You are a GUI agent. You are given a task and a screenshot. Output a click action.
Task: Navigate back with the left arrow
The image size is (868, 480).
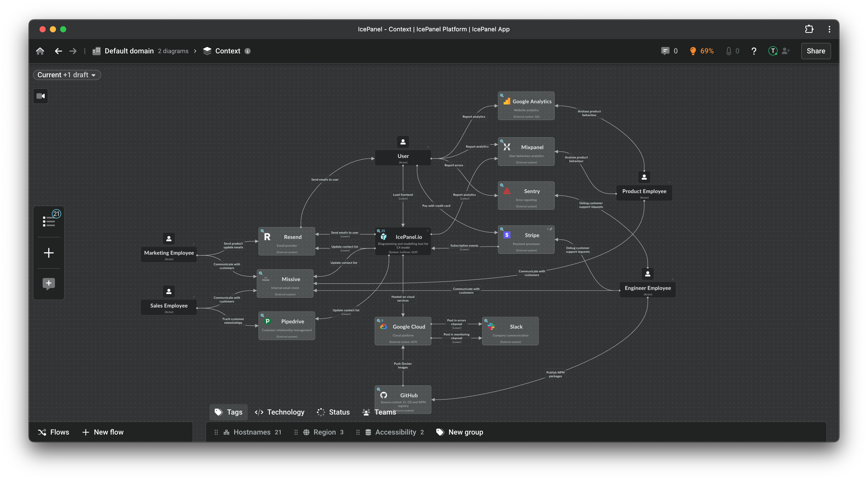(x=58, y=51)
